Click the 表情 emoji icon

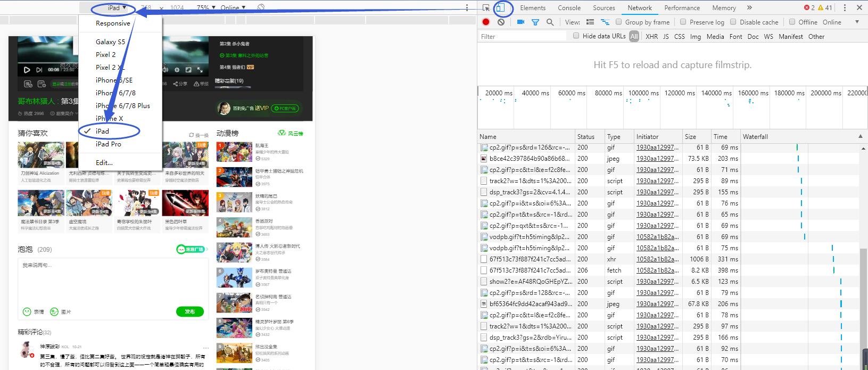tap(32, 312)
